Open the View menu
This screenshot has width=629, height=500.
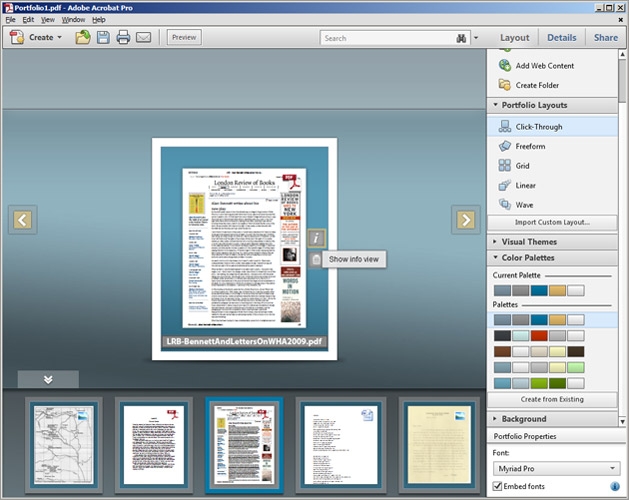pyautogui.click(x=48, y=20)
